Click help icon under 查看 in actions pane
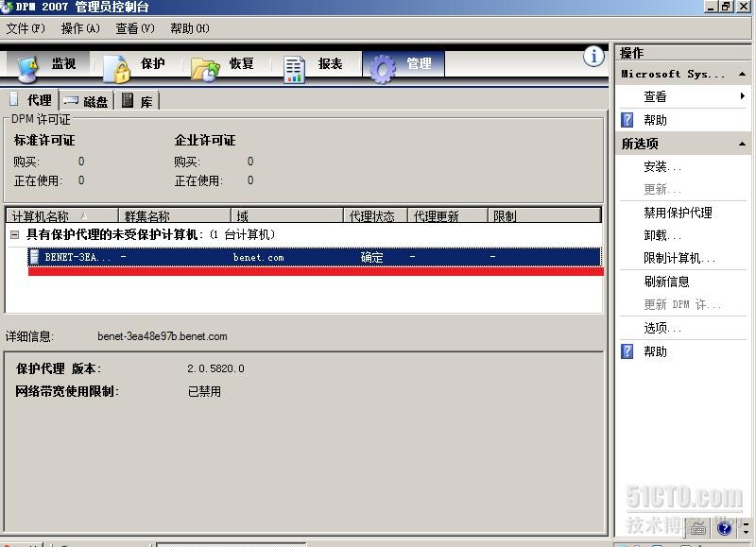Image resolution: width=756 pixels, height=547 pixels. [627, 120]
